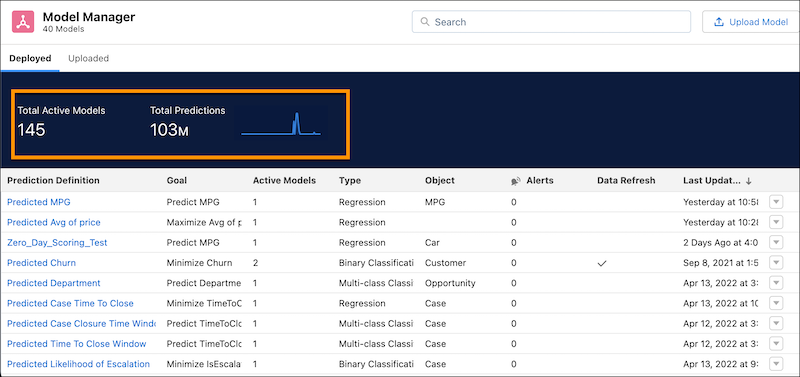Image resolution: width=800 pixels, height=377 pixels.
Task: Click the Alerts column bell icon
Action: 516,181
